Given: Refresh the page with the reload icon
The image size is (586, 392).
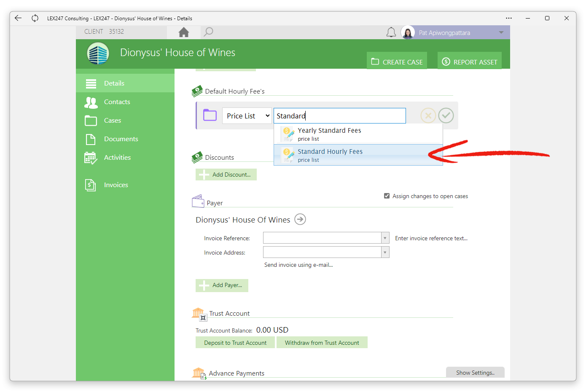Looking at the screenshot, I should click(35, 18).
